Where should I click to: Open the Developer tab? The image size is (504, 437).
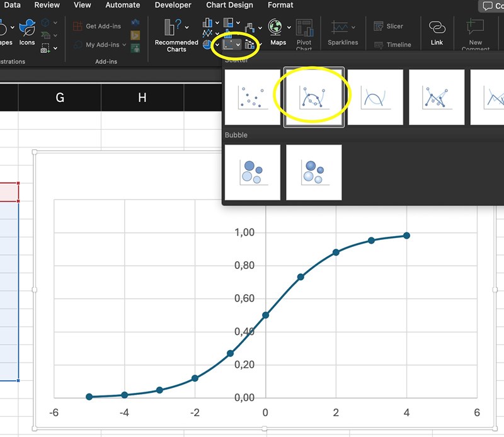(x=173, y=5)
